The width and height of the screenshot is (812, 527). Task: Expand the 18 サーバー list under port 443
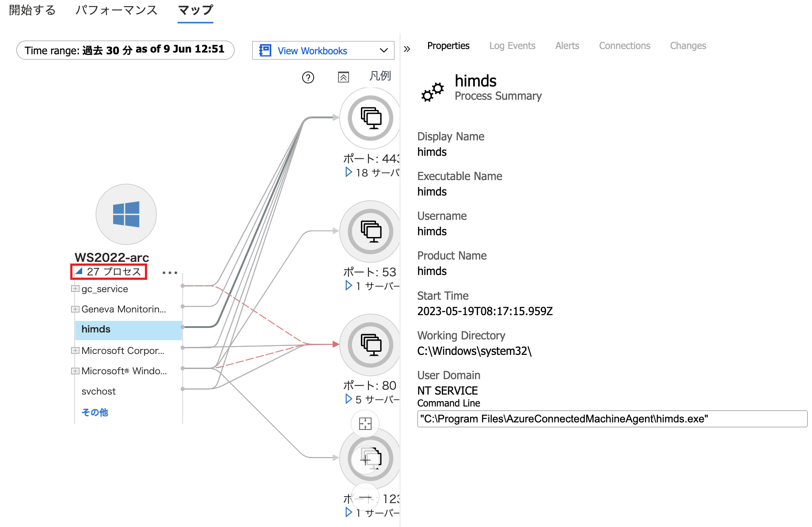(349, 172)
